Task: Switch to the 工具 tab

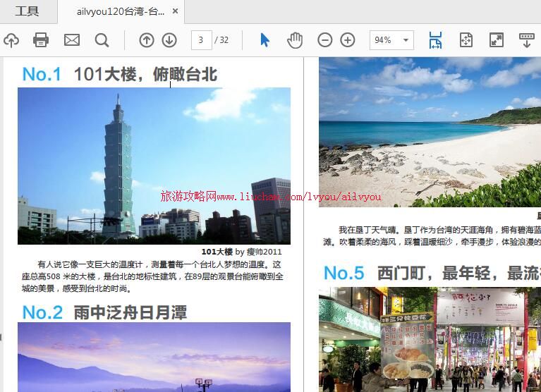Action: point(28,11)
